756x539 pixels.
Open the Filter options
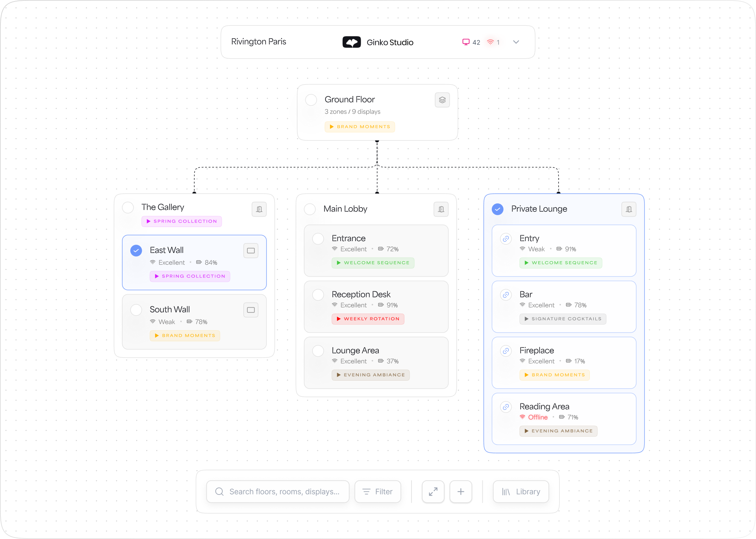pos(378,492)
